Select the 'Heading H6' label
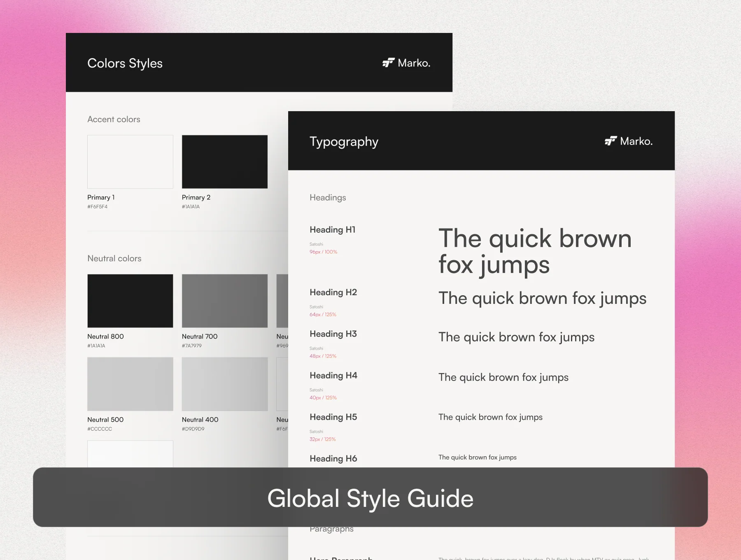Image resolution: width=741 pixels, height=560 pixels. (333, 459)
